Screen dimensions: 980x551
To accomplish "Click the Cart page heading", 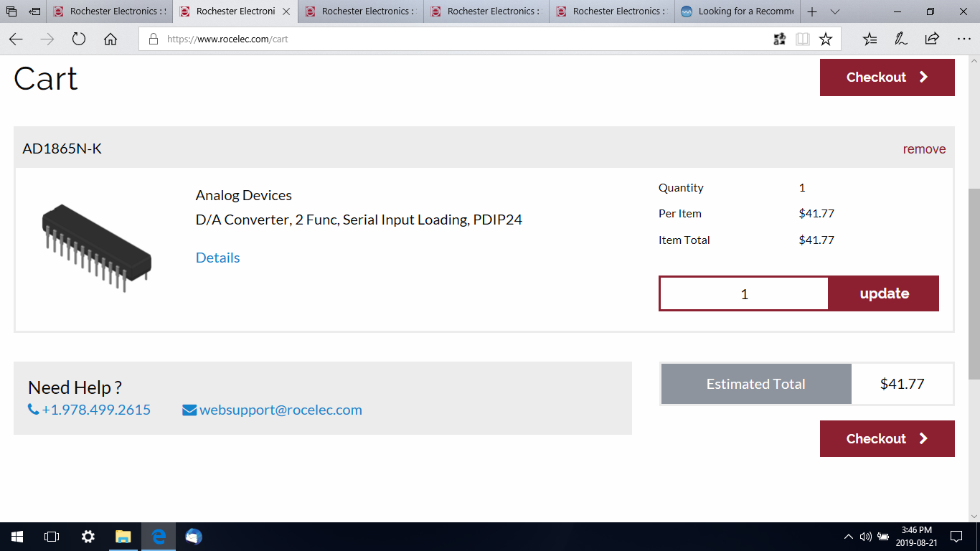I will click(x=46, y=78).
